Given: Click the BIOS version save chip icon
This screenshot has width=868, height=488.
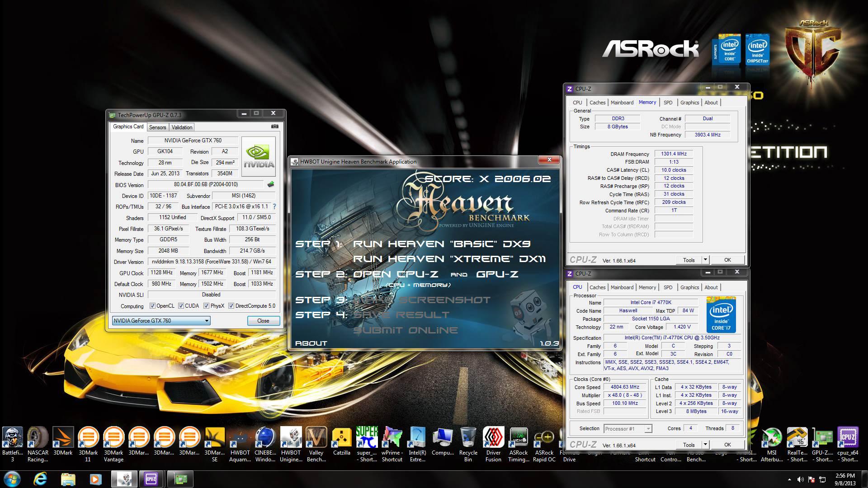Looking at the screenshot, I should tap(271, 184).
